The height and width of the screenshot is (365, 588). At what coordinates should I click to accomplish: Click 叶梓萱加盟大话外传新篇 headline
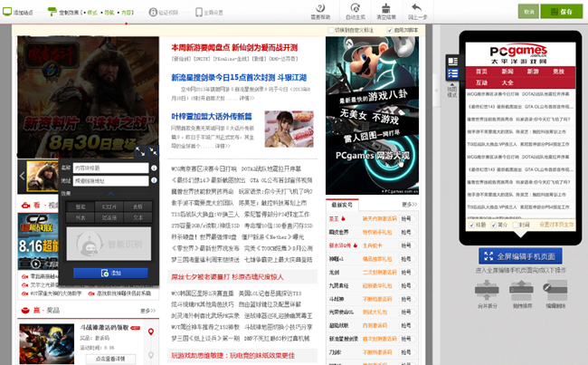(212, 117)
